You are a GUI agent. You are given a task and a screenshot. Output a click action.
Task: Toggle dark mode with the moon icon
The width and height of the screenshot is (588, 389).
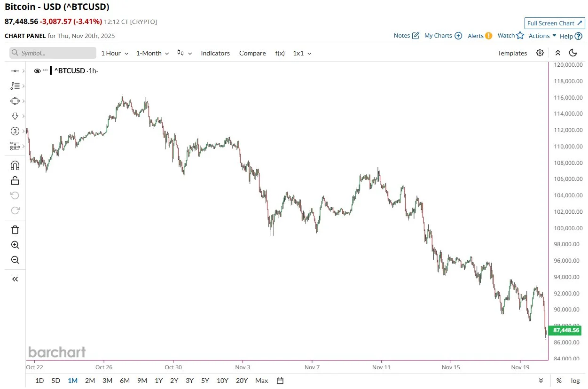point(573,53)
